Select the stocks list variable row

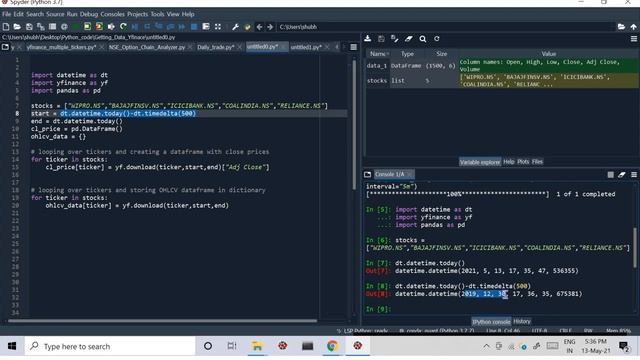502,81
